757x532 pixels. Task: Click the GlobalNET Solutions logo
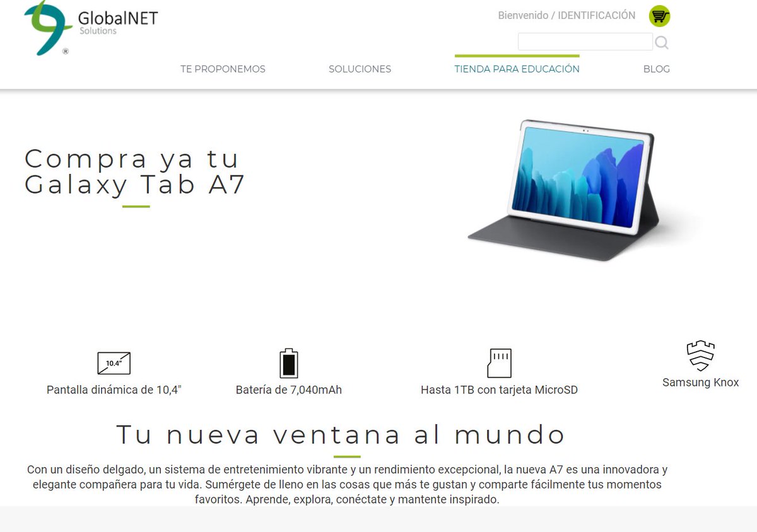tap(90, 28)
